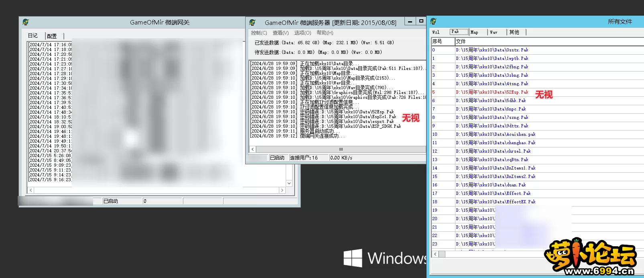Image resolution: width=644 pixels, height=278 pixels.
Task: Click the 文件 column header
Action: [549, 41]
